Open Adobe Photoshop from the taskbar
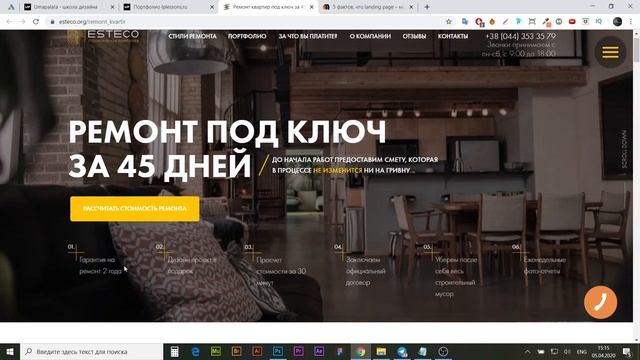The image size is (640, 360). pyautogui.click(x=278, y=351)
